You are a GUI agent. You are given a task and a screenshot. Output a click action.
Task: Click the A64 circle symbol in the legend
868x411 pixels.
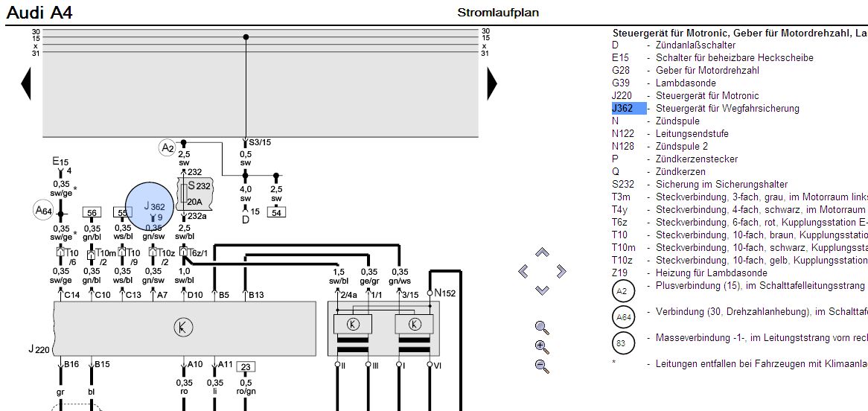click(x=622, y=317)
